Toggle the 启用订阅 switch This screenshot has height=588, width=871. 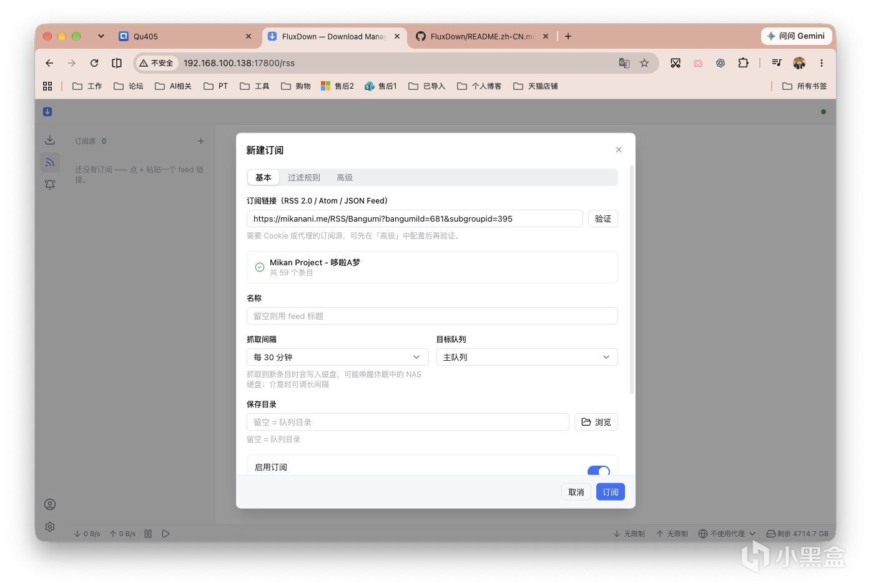(598, 471)
